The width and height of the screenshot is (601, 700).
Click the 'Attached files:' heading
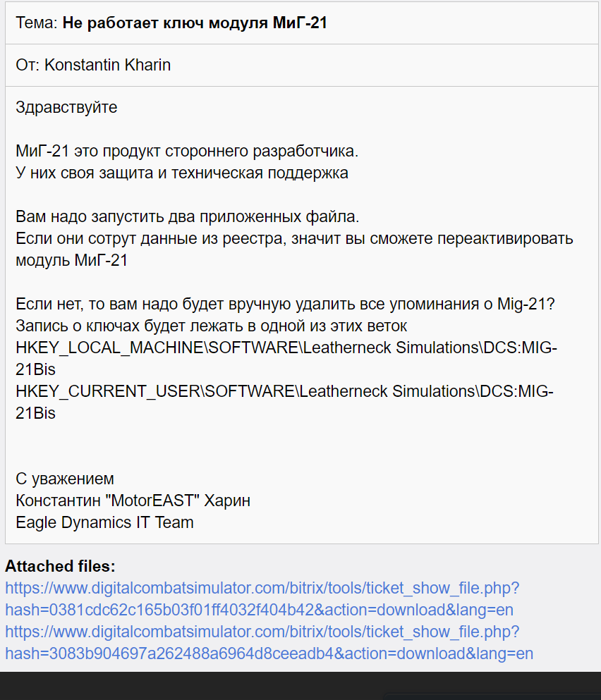coord(61,567)
